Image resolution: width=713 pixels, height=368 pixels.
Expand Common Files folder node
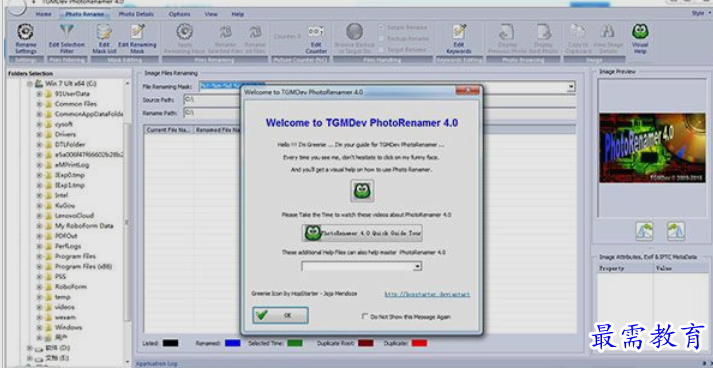(39, 104)
